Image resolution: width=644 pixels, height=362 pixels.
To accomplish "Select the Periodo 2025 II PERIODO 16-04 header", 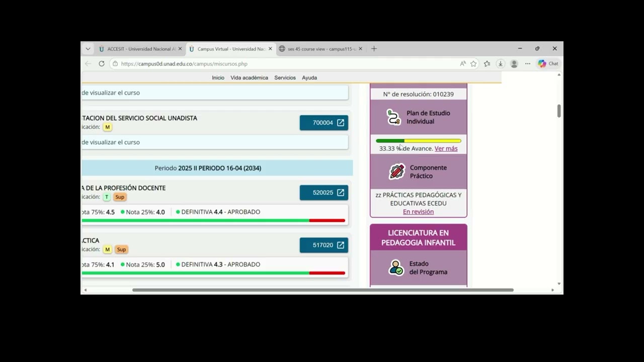I will [x=217, y=168].
